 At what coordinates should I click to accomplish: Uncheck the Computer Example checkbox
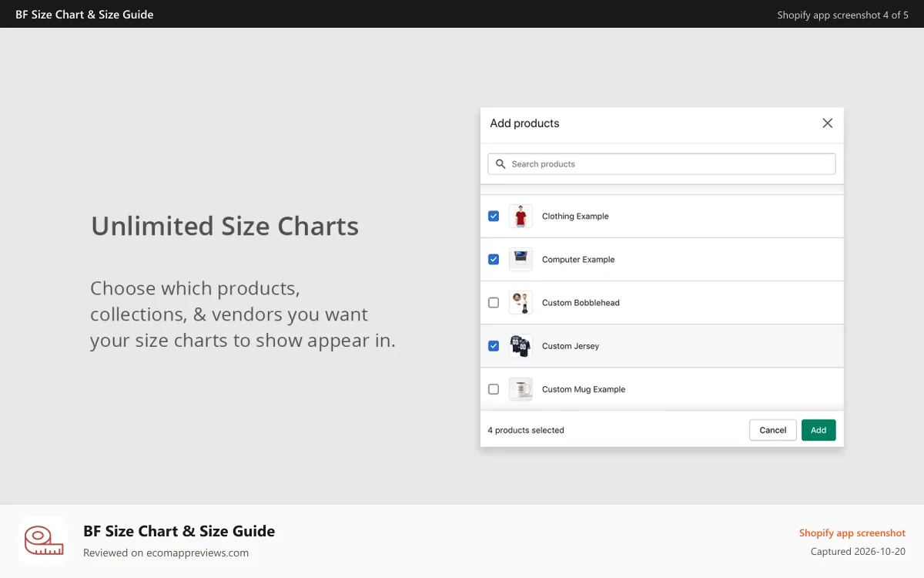pyautogui.click(x=494, y=260)
